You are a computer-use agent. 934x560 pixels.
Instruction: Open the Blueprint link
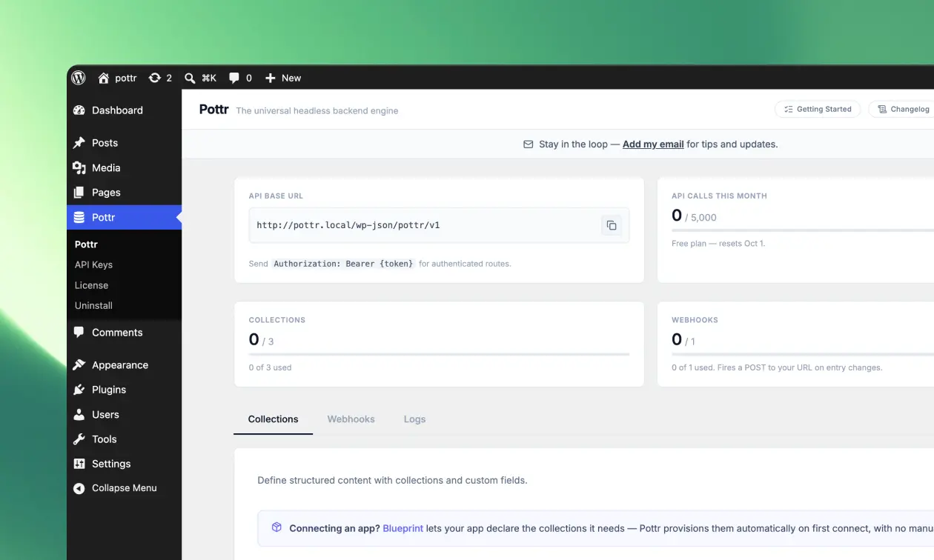tap(403, 528)
